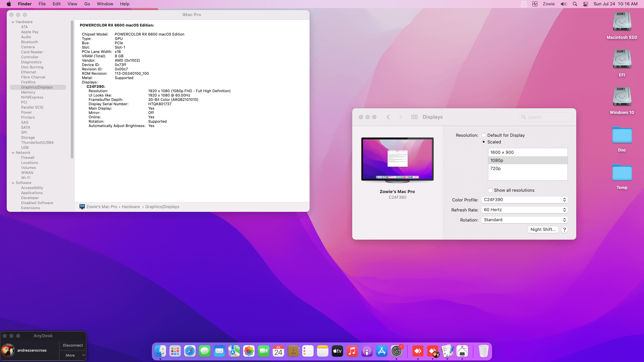
Task: Open the Apple menu
Action: tap(9, 4)
